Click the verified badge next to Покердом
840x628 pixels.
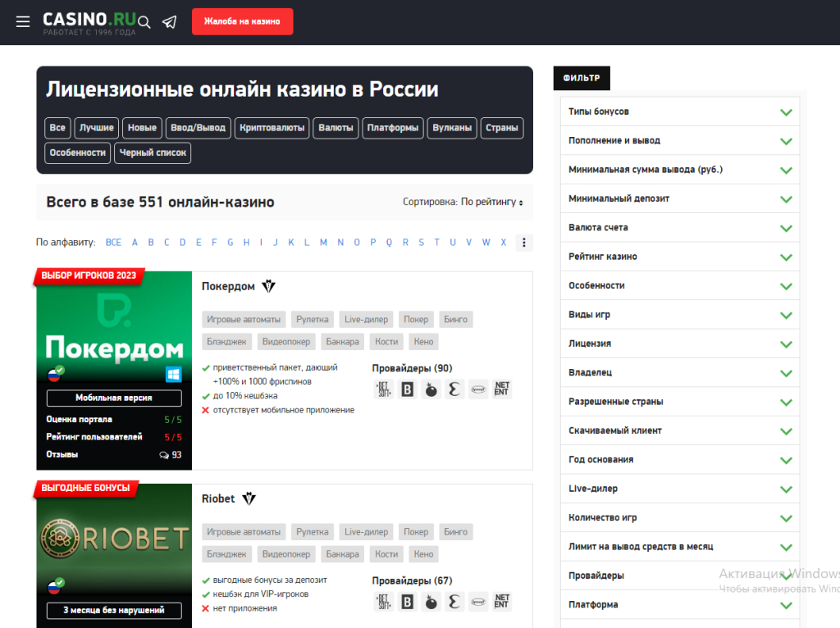point(268,286)
